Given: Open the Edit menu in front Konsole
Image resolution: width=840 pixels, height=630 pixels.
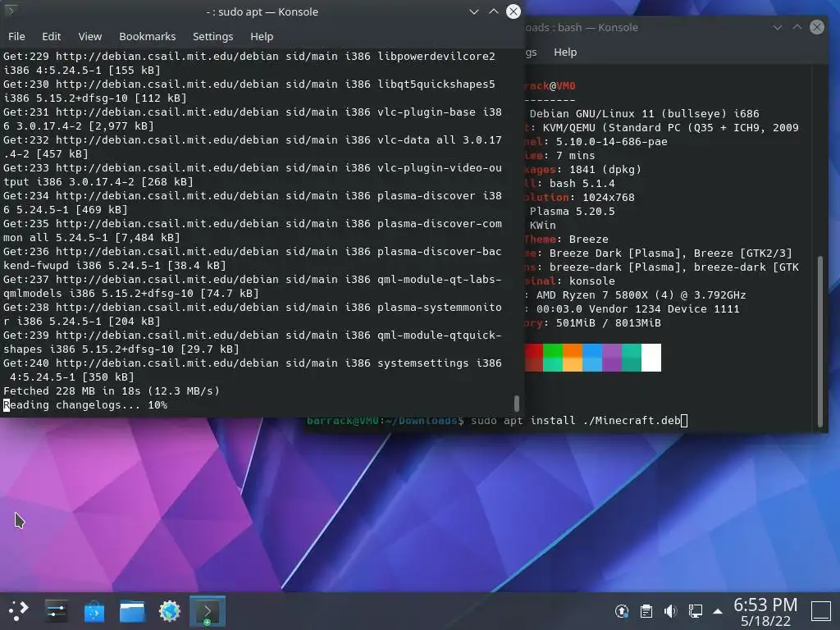Looking at the screenshot, I should [52, 36].
